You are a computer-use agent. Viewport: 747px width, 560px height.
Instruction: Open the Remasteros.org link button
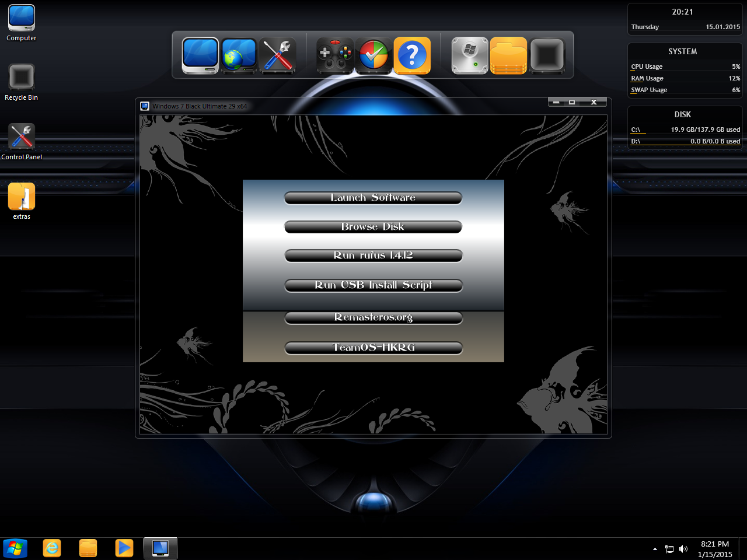pyautogui.click(x=373, y=317)
